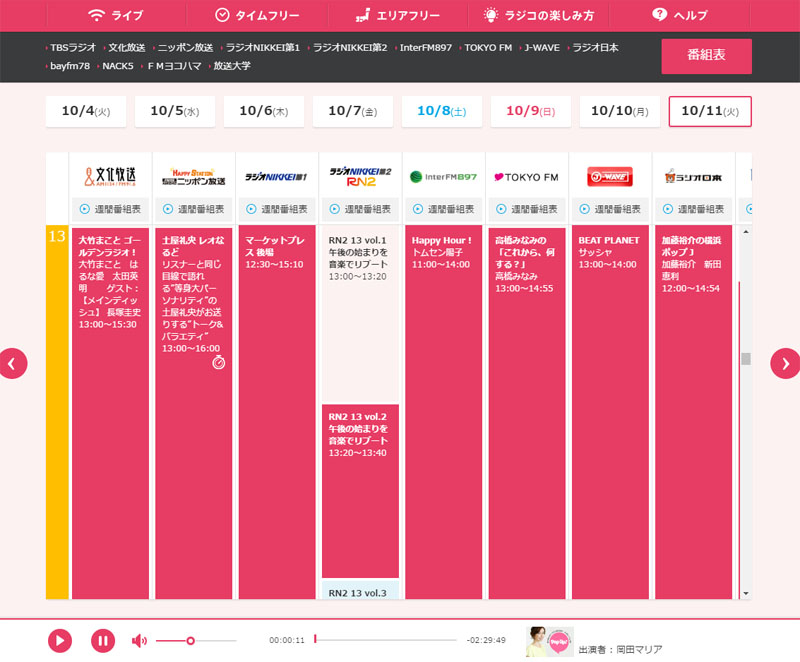Open 週間番組表 for J-WAVE
Viewport: 800px width, 662px height.
[610, 209]
